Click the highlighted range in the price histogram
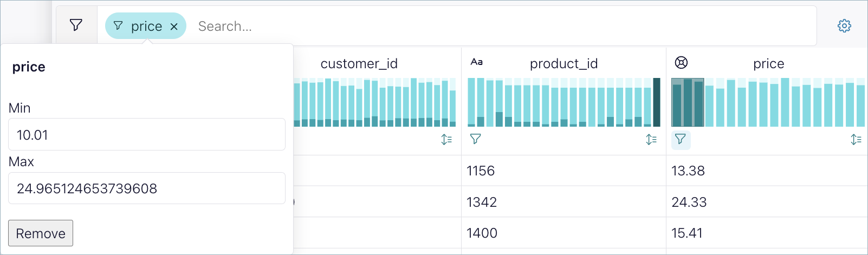The height and width of the screenshot is (255, 868). (688, 102)
